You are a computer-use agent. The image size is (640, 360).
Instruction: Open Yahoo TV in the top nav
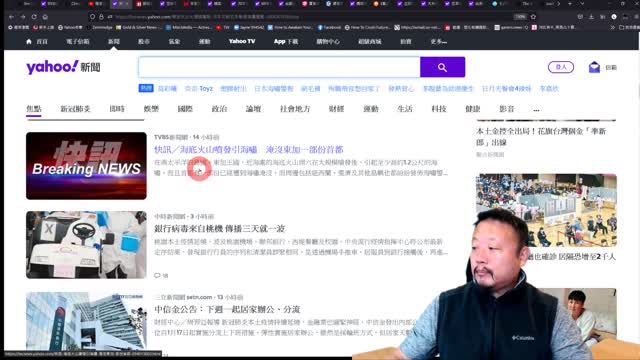[x=242, y=41]
